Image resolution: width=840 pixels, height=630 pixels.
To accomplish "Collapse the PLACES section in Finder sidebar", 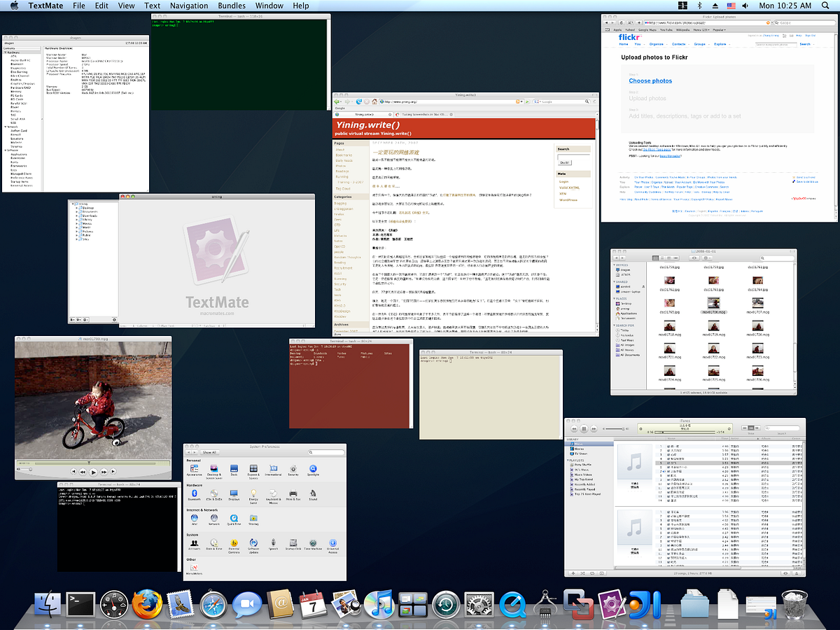I will (x=615, y=299).
